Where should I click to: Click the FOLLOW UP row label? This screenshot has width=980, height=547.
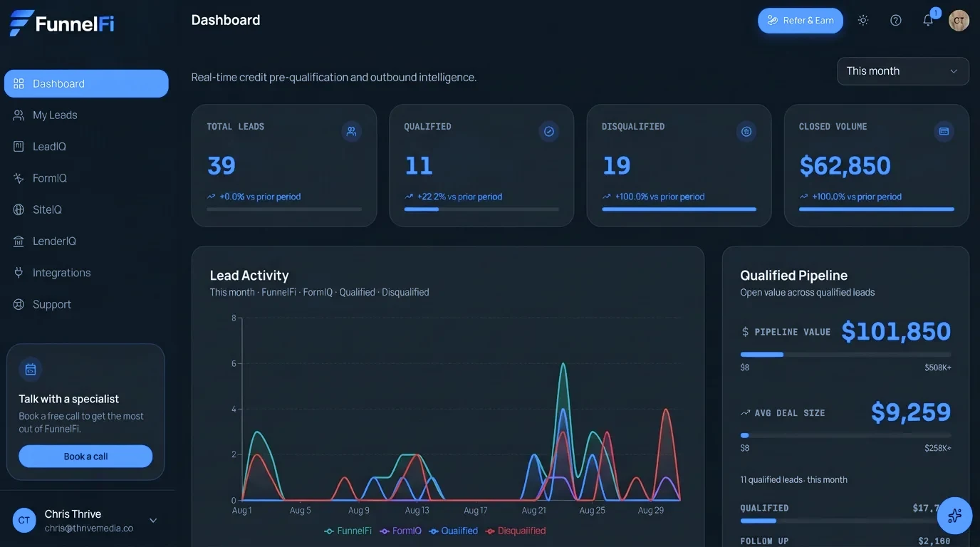pyautogui.click(x=764, y=541)
